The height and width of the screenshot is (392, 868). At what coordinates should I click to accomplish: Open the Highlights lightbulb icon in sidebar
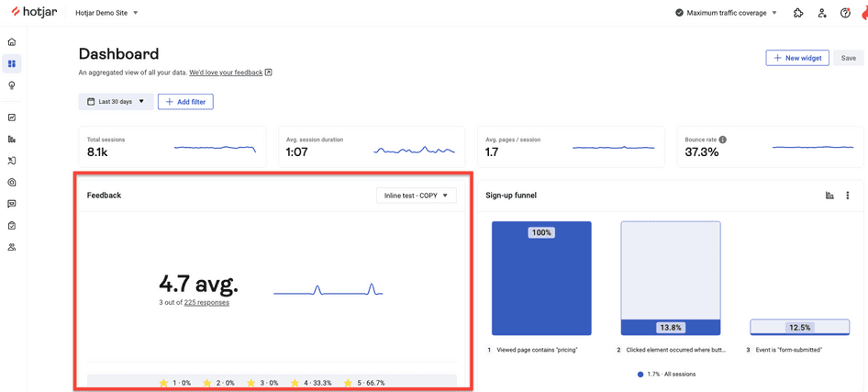(12, 85)
